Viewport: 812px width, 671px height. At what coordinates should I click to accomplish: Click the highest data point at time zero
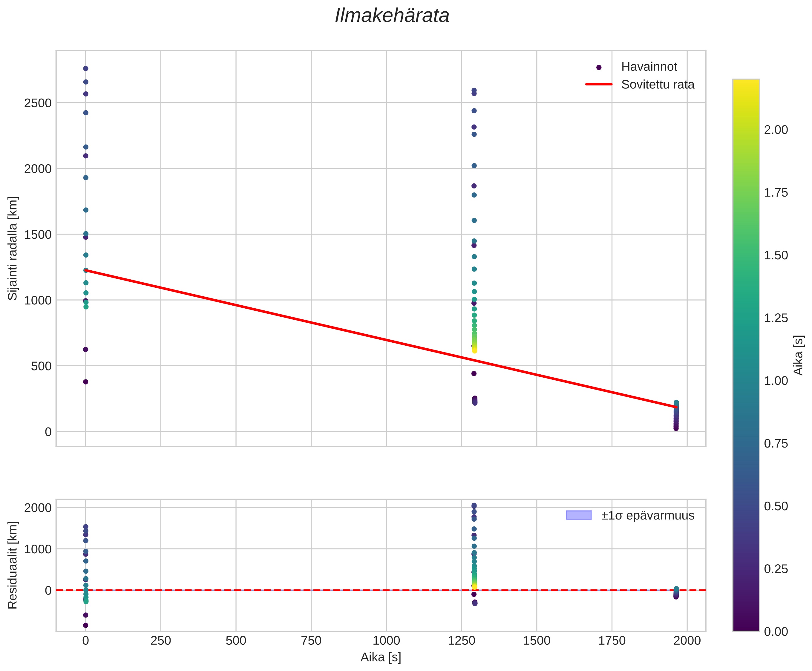click(86, 68)
